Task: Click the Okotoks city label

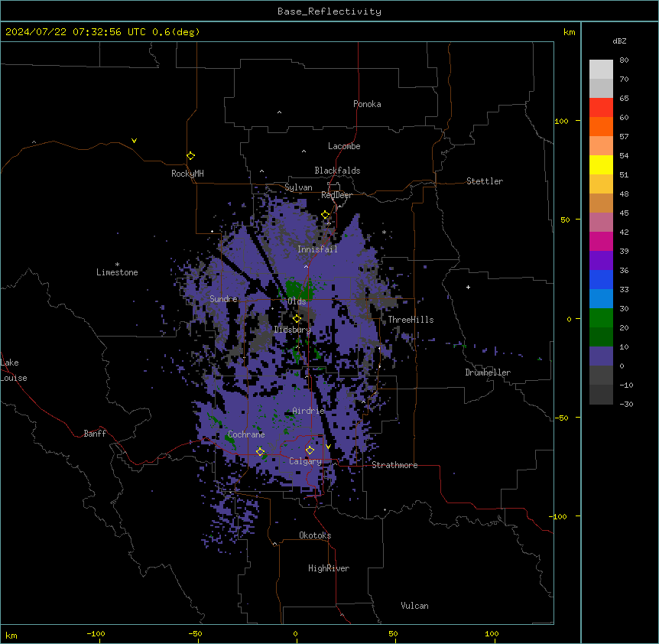Action: tap(315, 535)
